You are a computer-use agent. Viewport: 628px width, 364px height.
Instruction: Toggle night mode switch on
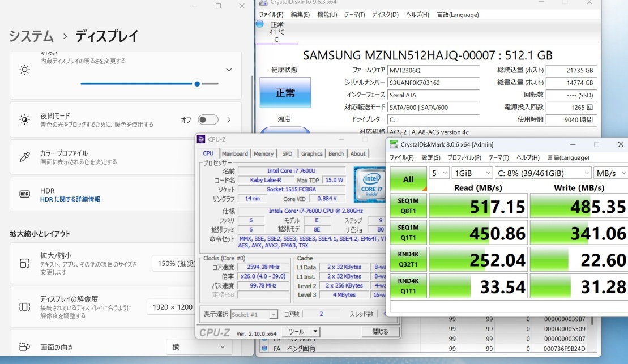click(208, 119)
